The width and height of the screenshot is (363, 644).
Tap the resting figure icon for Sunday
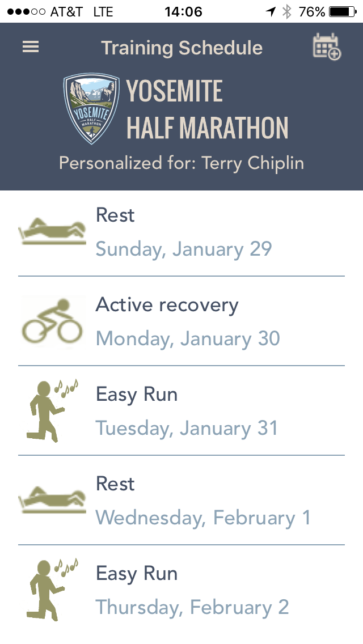(x=52, y=231)
